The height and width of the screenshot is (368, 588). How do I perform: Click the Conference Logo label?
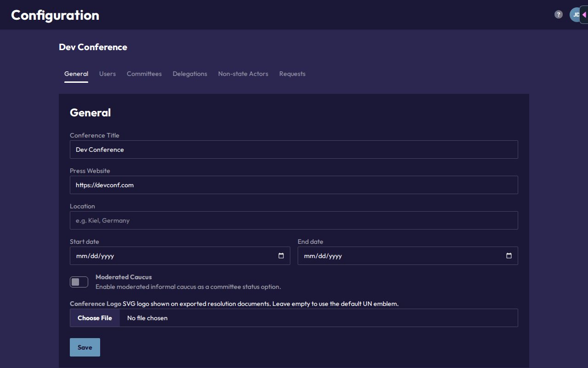point(96,304)
